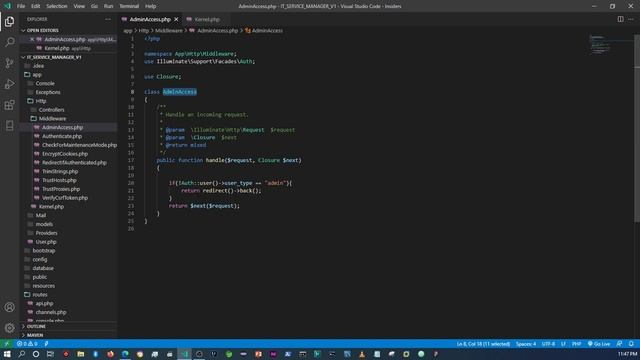This screenshot has width=640, height=360.
Task: Open the Search view in activity bar
Action: coord(9,42)
